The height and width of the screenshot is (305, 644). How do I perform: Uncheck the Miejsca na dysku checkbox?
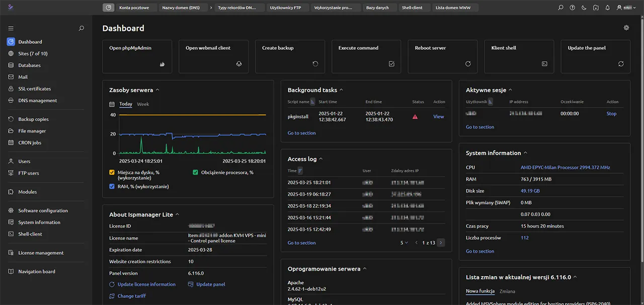click(112, 172)
